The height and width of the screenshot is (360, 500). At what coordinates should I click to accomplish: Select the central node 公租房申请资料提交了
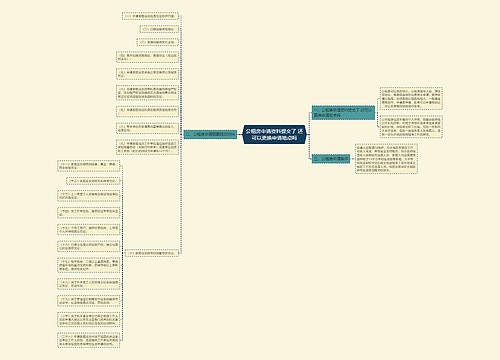275,134
